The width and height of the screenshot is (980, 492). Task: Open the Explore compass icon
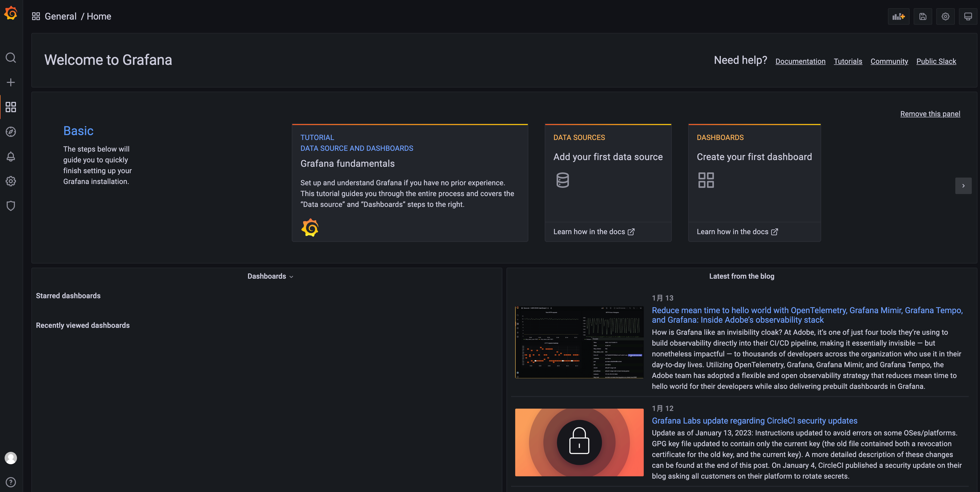tap(11, 132)
